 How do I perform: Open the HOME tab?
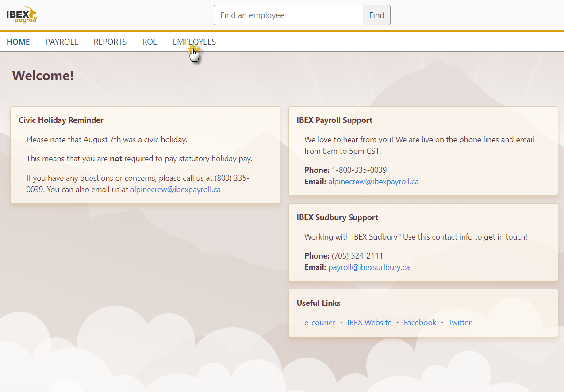[18, 42]
